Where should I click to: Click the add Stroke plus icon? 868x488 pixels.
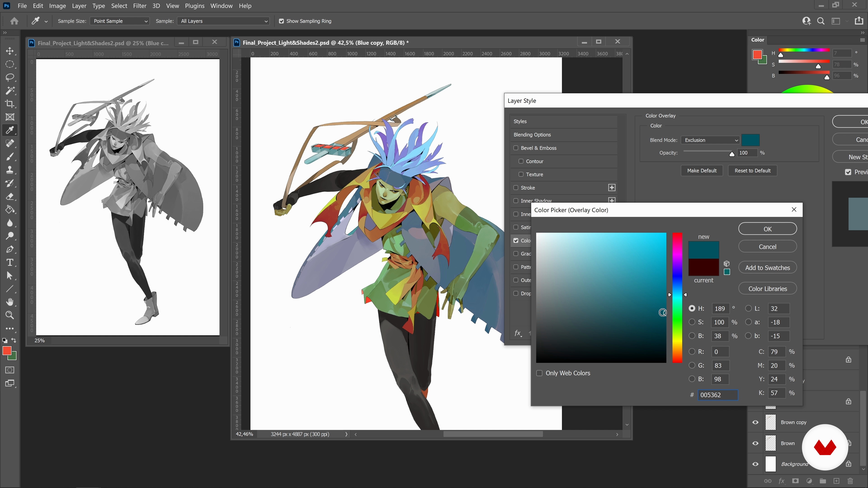coord(612,188)
